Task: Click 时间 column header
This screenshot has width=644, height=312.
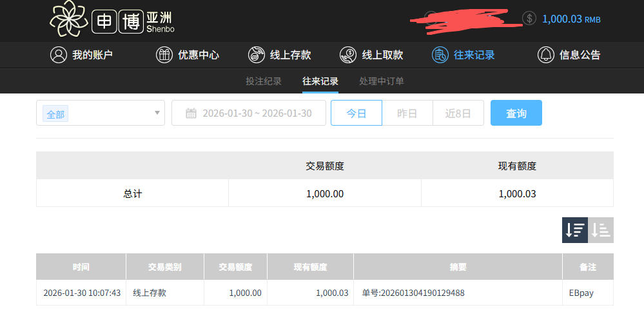Action: (81, 267)
